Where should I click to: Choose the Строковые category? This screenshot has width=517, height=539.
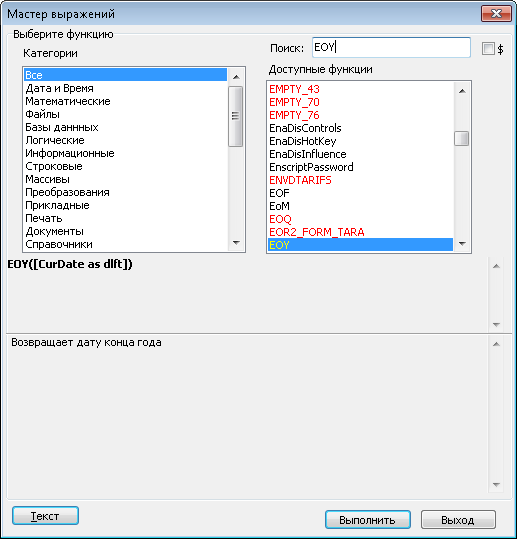pyautogui.click(x=125, y=166)
